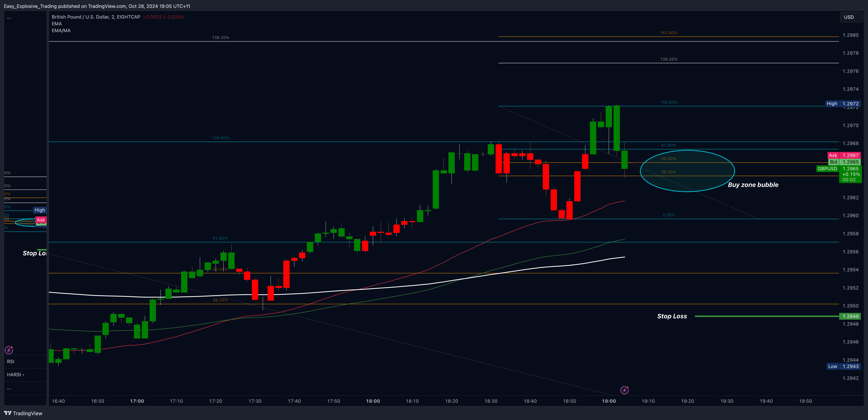868x420 pixels.
Task: Select the right 61.80% Fibonacci label
Action: (x=669, y=145)
